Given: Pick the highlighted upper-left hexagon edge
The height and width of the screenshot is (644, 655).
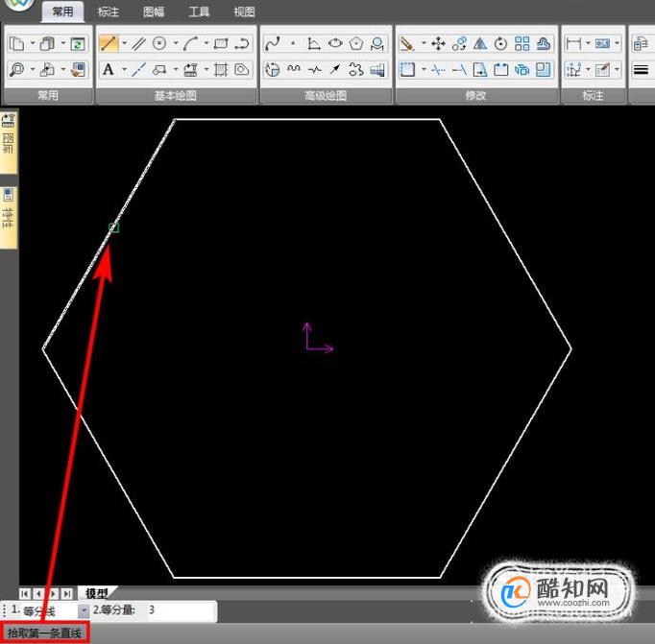Looking at the screenshot, I should tap(109, 234).
